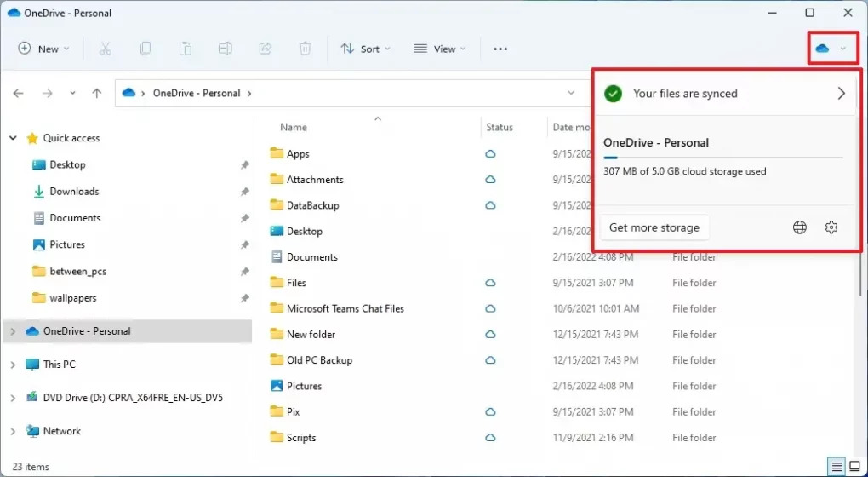Select Microsoft Teams Chat Files folder
Screen dimensions: 868x477
click(x=345, y=308)
